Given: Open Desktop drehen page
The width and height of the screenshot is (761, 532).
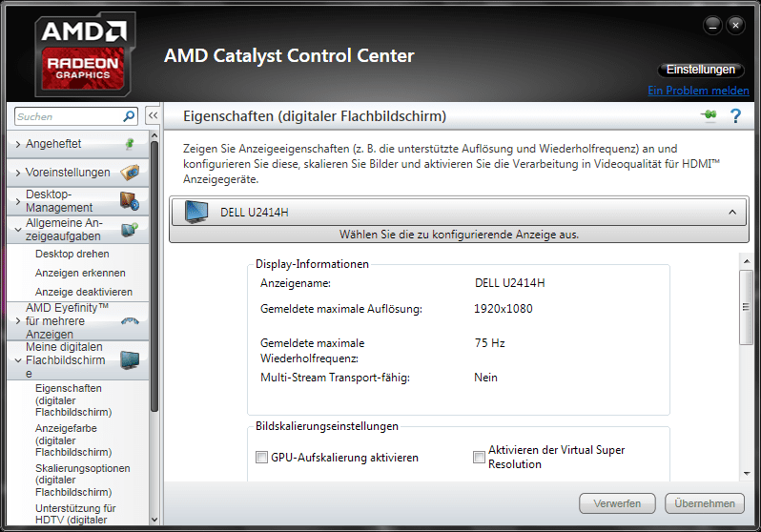Looking at the screenshot, I should pyautogui.click(x=72, y=254).
